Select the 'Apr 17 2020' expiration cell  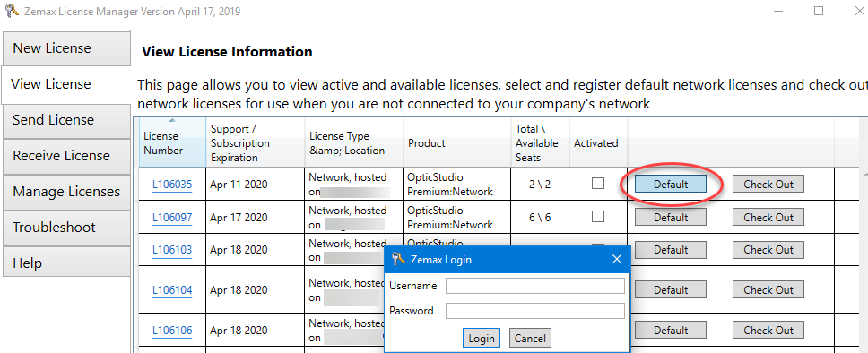click(256, 218)
